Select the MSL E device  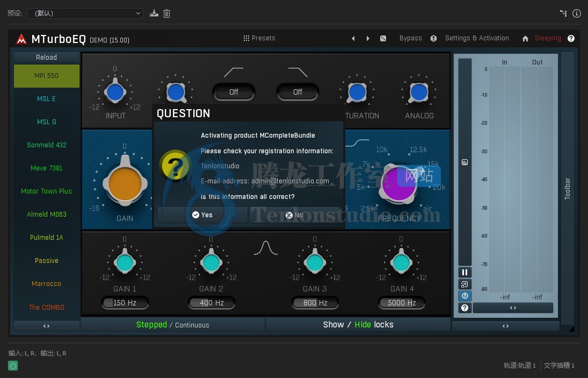point(47,99)
